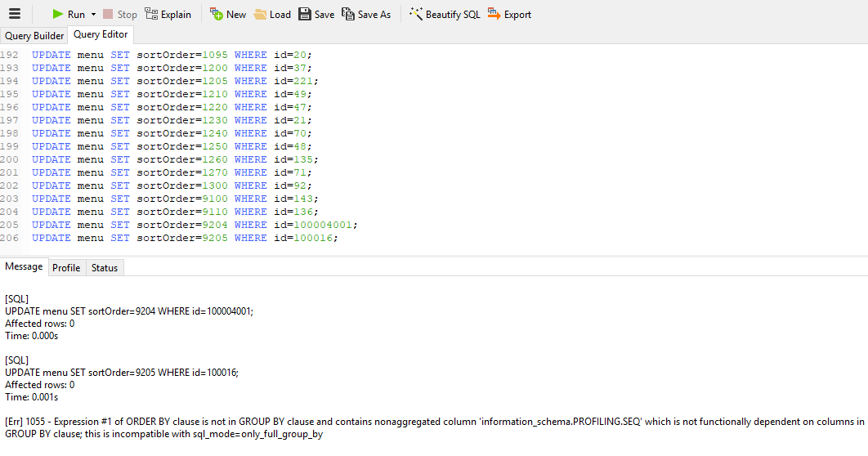Create a new query with New
This screenshot has height=456, width=868.
[x=227, y=14]
